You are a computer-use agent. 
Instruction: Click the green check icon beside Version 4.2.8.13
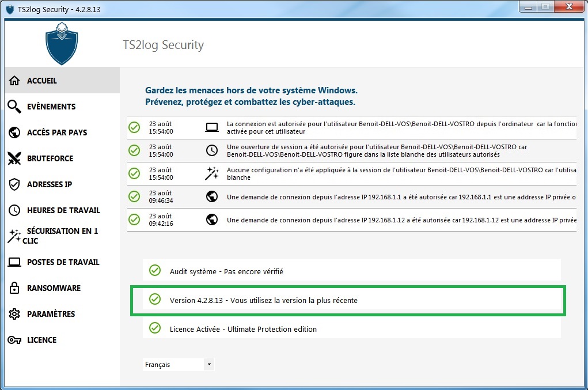coord(155,299)
